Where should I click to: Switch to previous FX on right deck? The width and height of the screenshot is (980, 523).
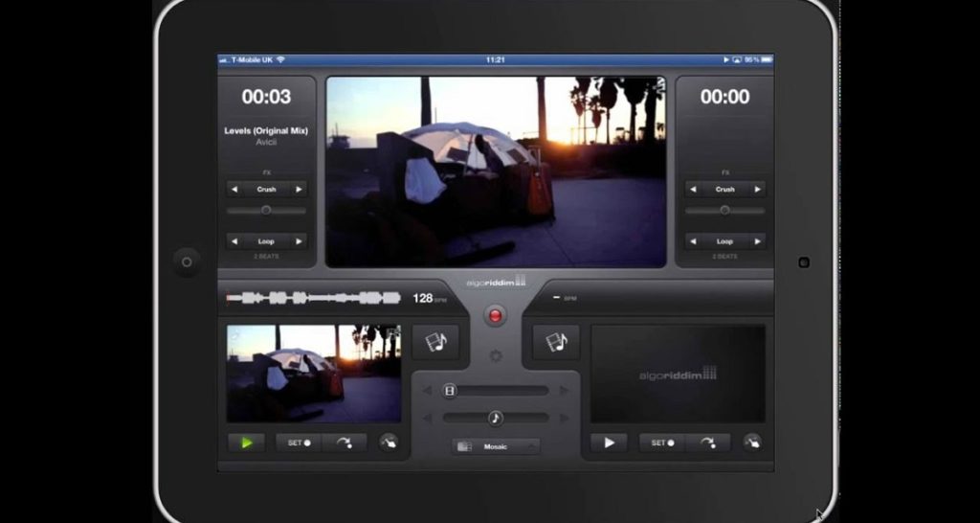click(x=693, y=190)
